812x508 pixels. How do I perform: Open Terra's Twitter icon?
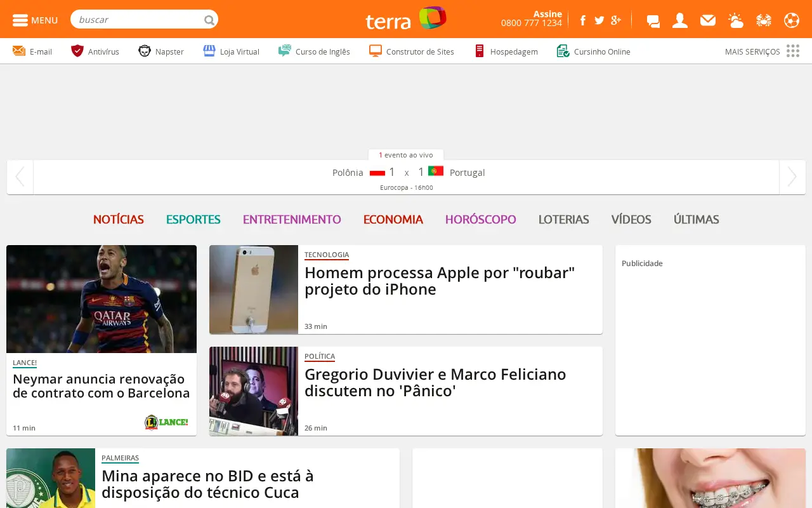599,20
